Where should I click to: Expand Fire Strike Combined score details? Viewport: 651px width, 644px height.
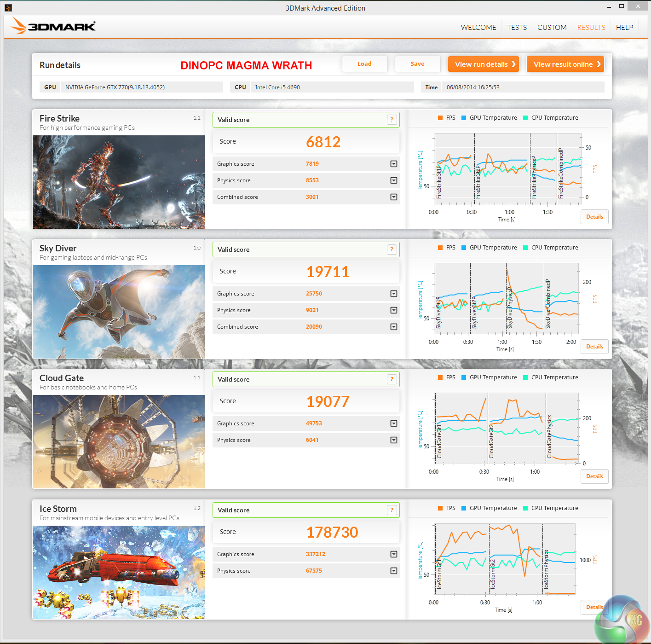coord(394,197)
